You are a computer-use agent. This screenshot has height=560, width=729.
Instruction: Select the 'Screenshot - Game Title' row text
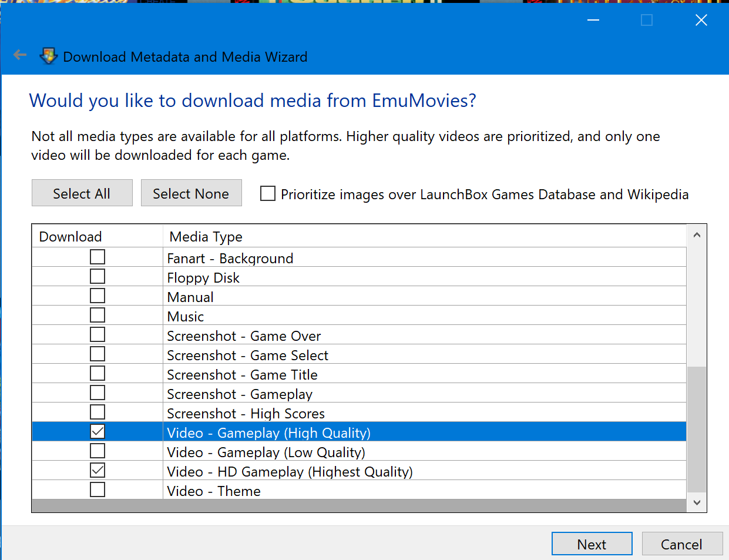coord(242,375)
